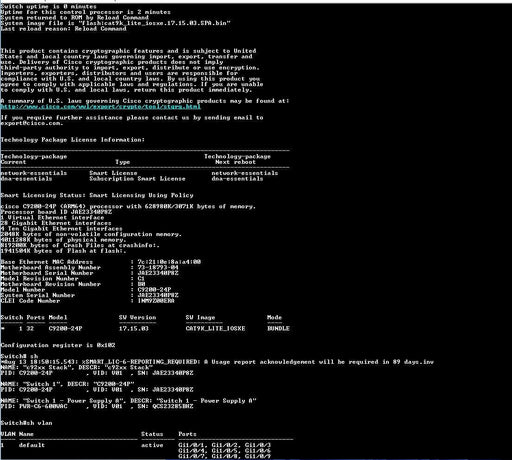Click the Base Ethernet MAC Address value
Viewport: 512px width, 460px height.
[x=169, y=262]
